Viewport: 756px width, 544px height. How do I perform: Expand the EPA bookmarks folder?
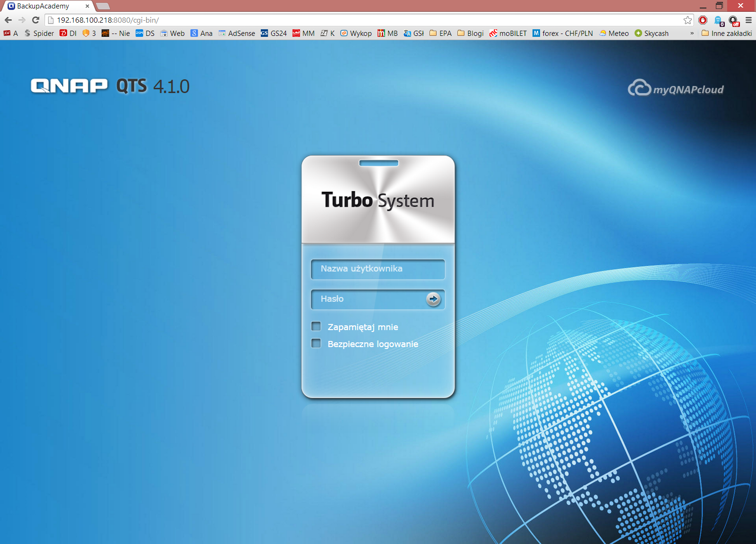click(440, 33)
